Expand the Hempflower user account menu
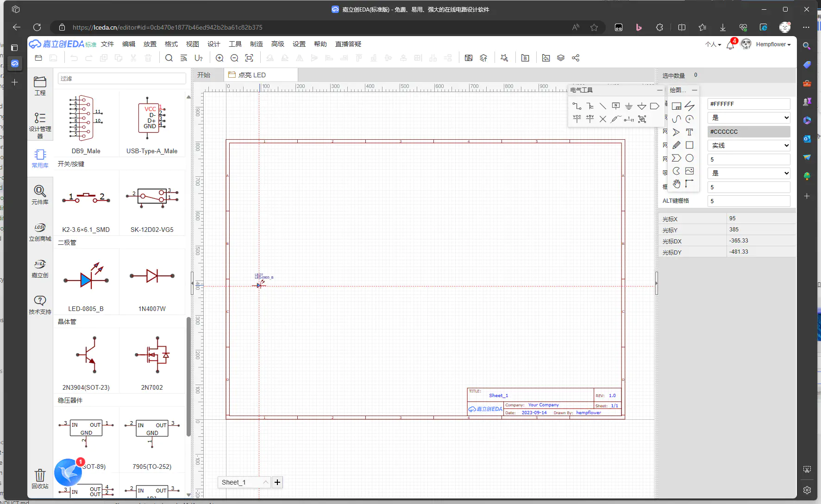821x504 pixels. pyautogui.click(x=773, y=44)
